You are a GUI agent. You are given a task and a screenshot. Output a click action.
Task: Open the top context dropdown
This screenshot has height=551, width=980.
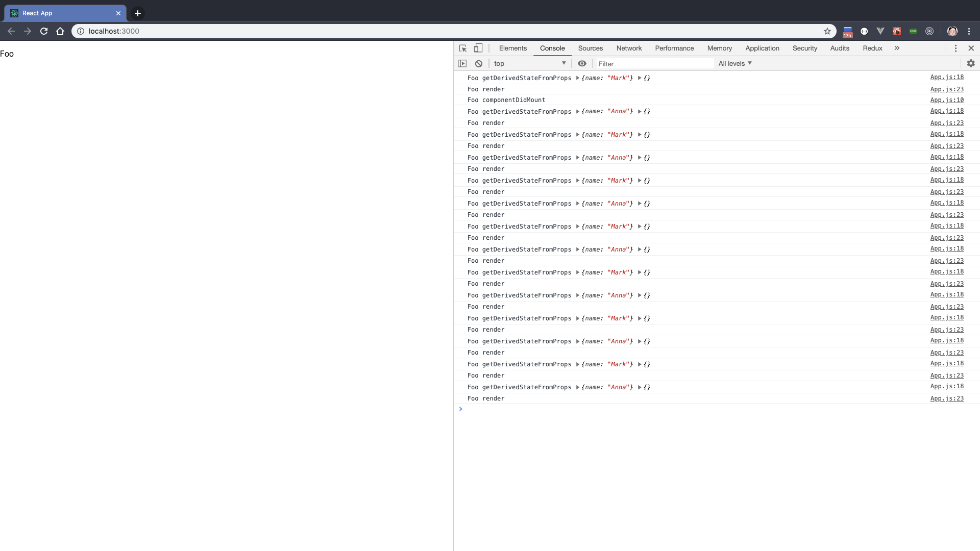[530, 63]
